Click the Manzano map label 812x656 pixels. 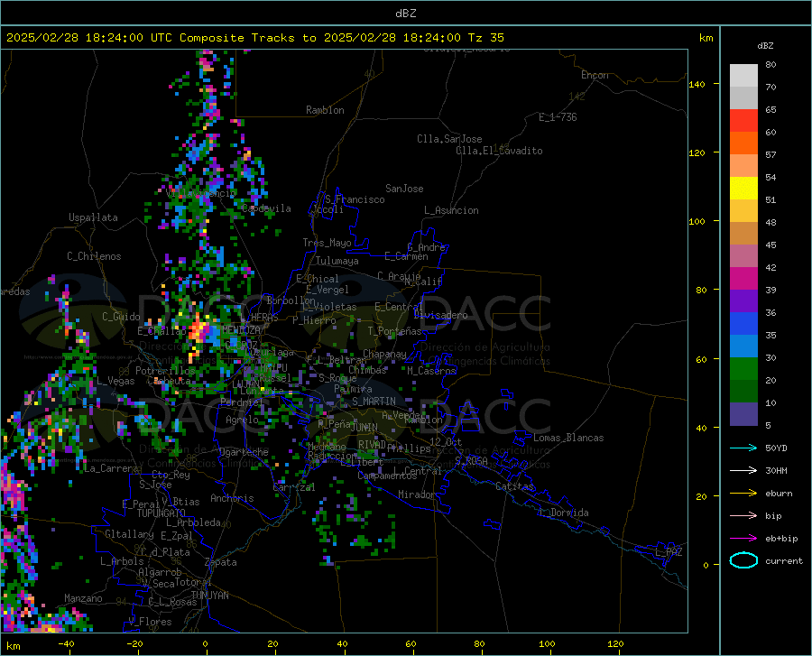click(x=83, y=598)
